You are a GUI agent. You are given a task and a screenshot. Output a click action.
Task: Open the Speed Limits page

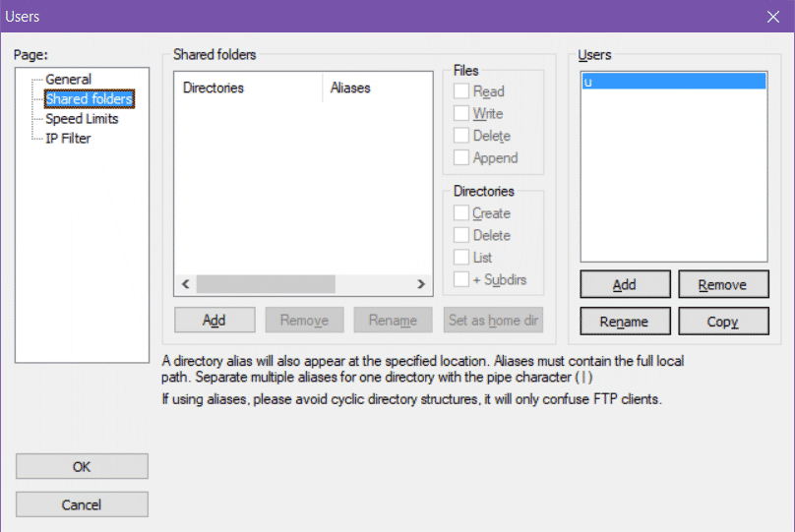pos(82,119)
